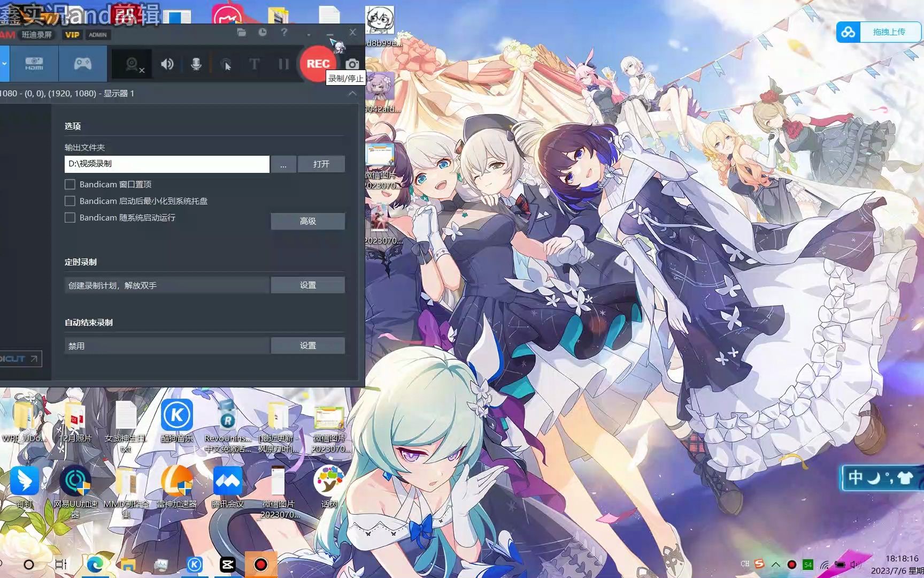Image resolution: width=924 pixels, height=578 pixels.
Task: Click the Bandicut link at bottom left
Action: coord(20,359)
